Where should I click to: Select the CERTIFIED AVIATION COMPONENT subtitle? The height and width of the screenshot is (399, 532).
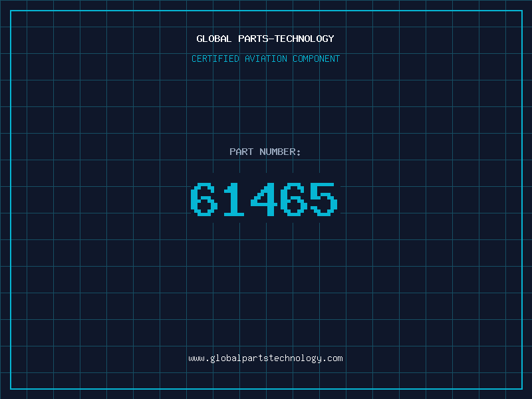click(265, 59)
